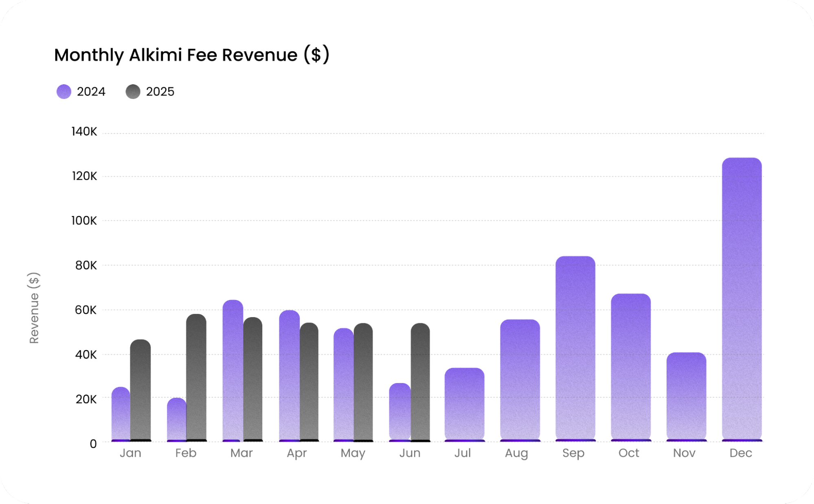Select the purple Jul bar
The height and width of the screenshot is (504, 814).
coord(465,405)
